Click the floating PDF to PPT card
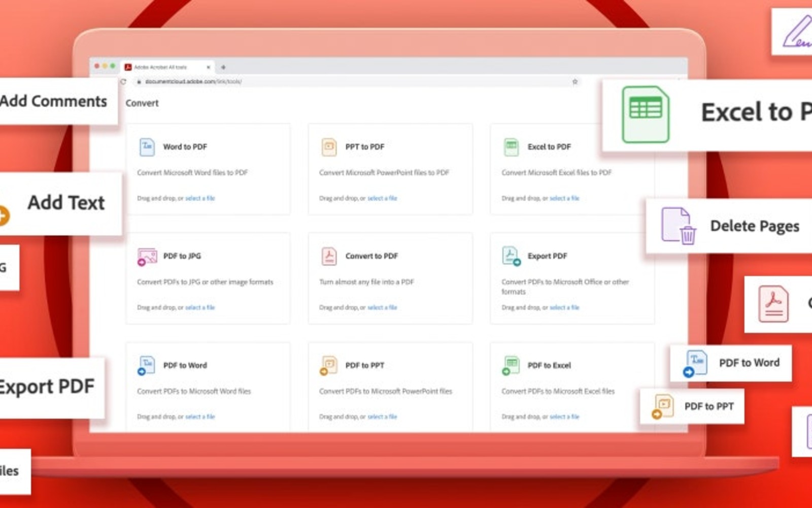 692,406
